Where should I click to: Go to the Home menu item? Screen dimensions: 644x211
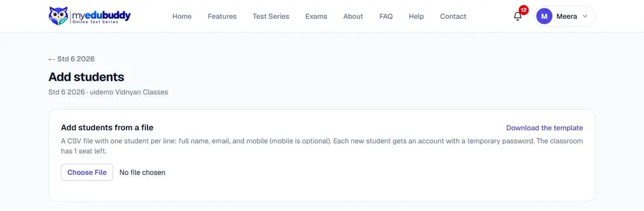click(182, 16)
